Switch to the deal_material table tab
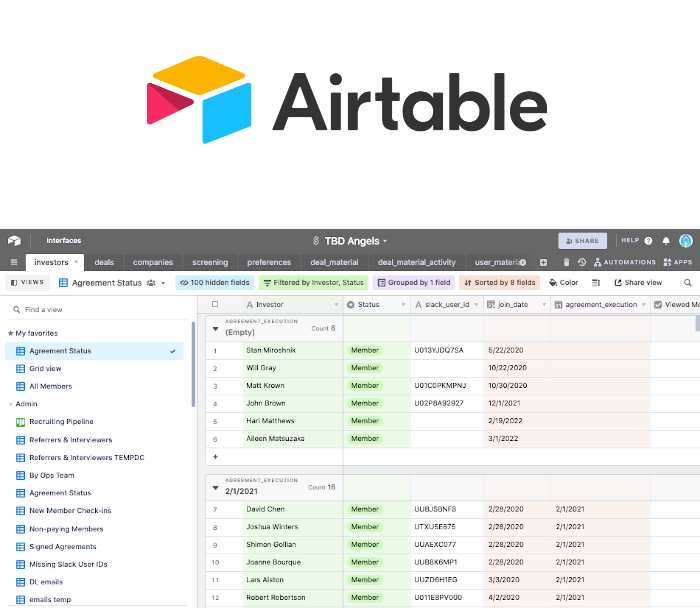 tap(334, 262)
